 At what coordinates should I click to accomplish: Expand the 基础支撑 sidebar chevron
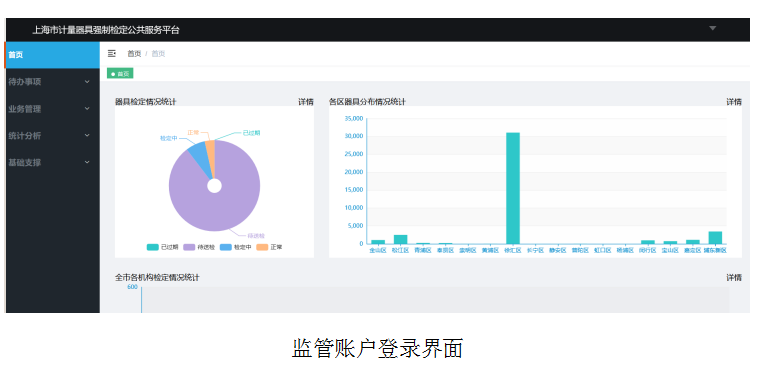[87, 162]
